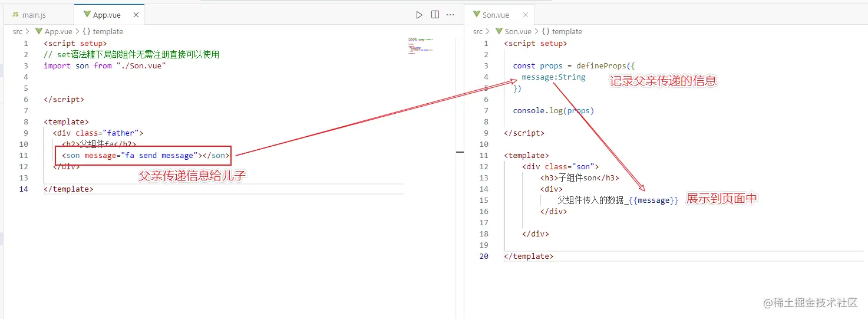Open src breadcrumb in App.vue editor
Image resolution: width=868 pixels, height=319 pixels.
(18, 32)
